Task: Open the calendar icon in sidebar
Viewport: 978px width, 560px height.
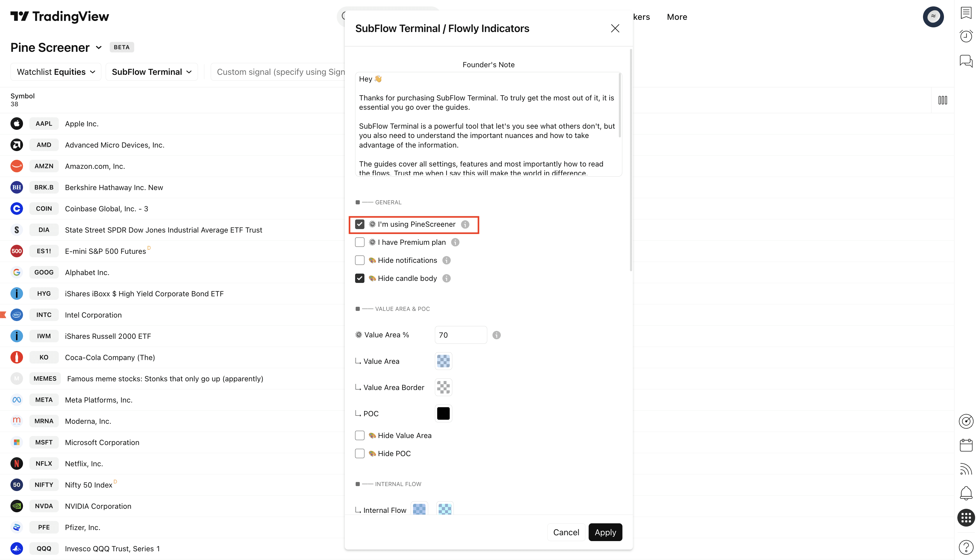Action: click(x=966, y=445)
